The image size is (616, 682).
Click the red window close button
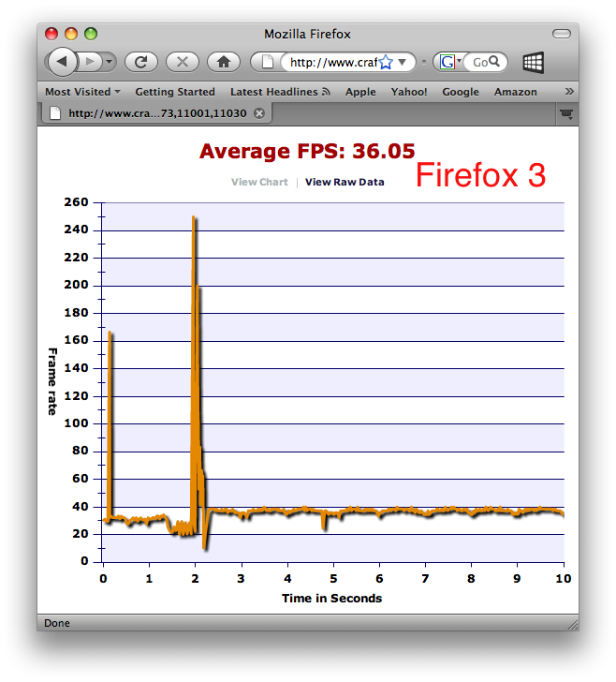[x=51, y=34]
